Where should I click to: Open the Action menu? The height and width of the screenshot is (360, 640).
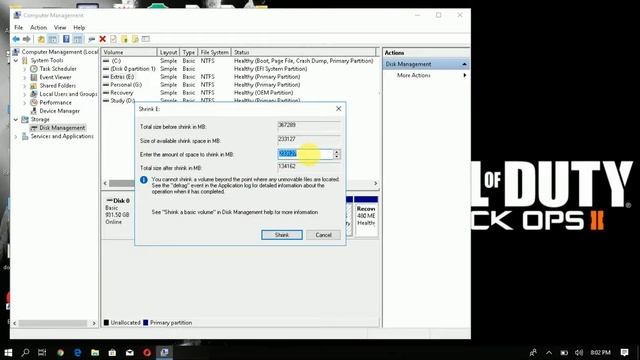coord(38,27)
